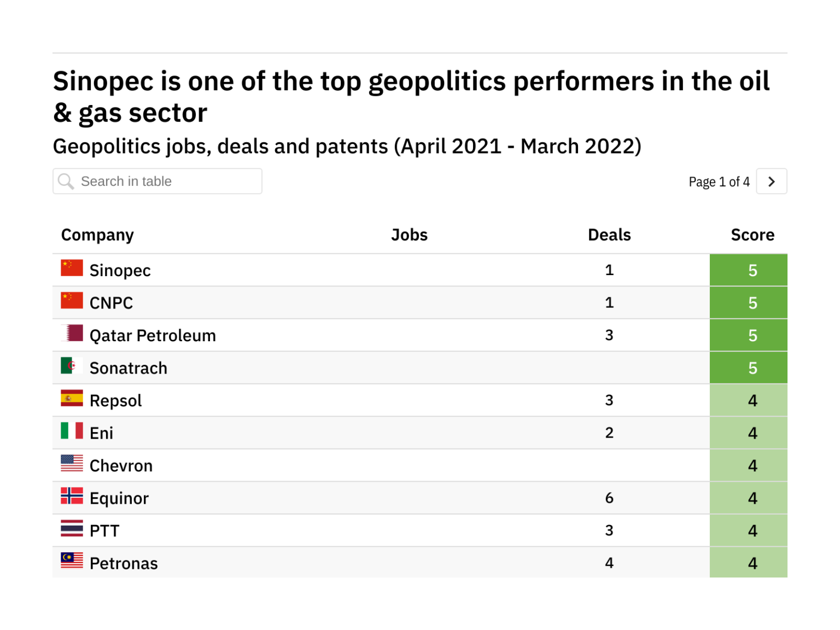Image resolution: width=840 pixels, height=630 pixels.
Task: Sort by the Score column header
Action: tap(752, 235)
